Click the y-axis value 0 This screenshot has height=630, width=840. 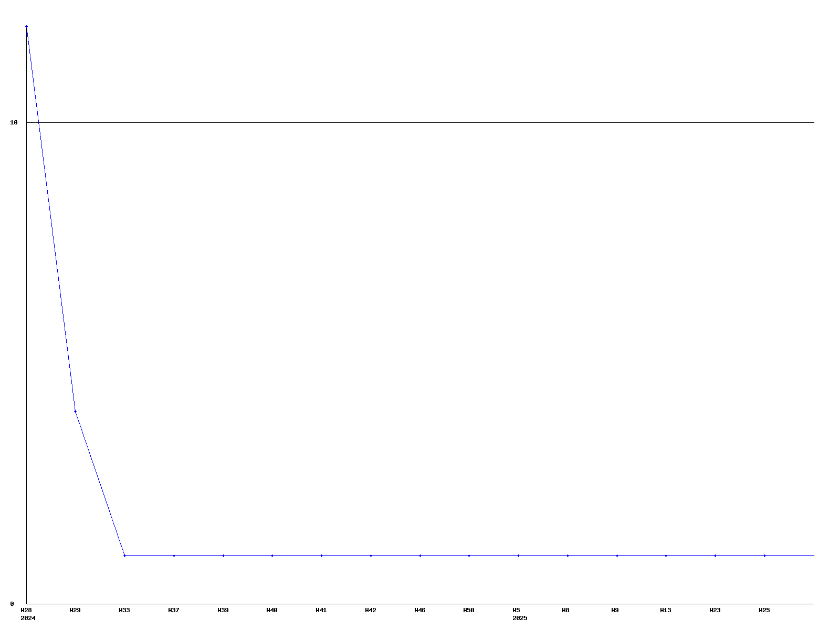click(12, 604)
